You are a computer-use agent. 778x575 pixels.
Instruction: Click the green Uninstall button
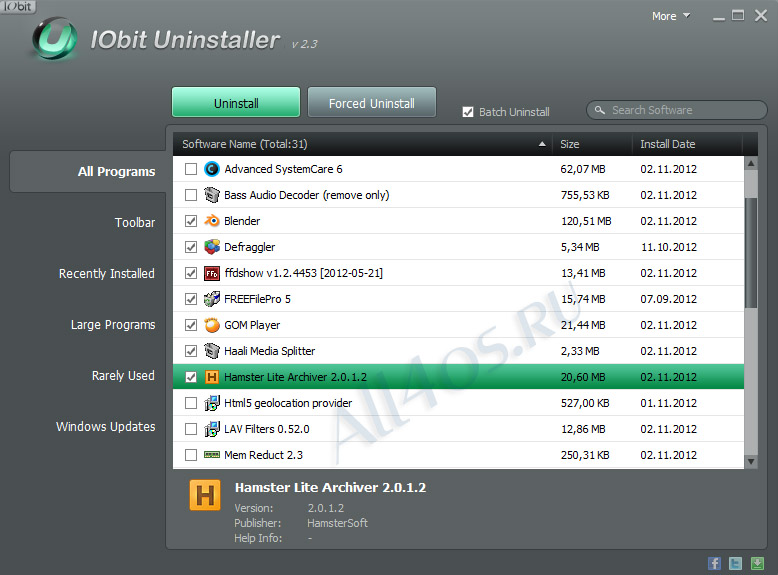click(236, 103)
